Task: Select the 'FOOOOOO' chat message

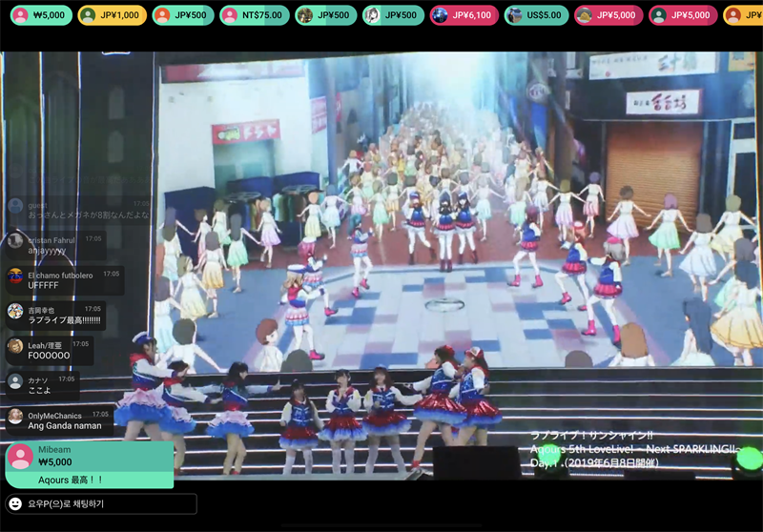Action: click(49, 356)
